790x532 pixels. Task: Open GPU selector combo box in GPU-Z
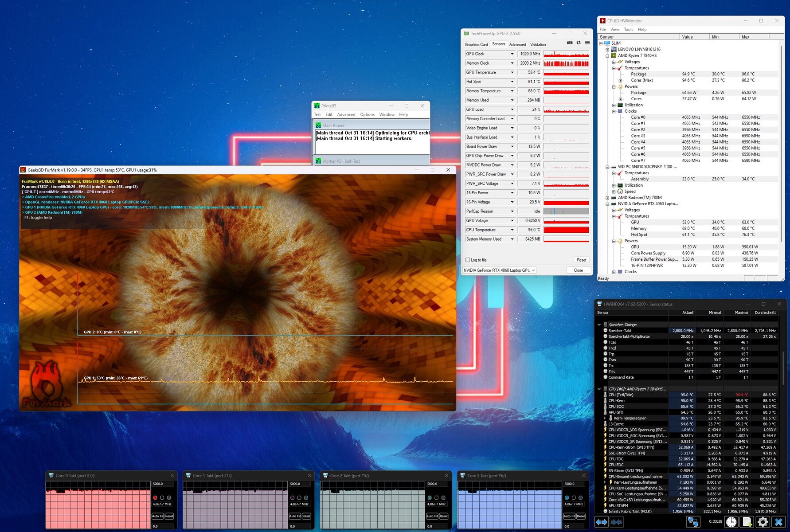click(x=499, y=270)
